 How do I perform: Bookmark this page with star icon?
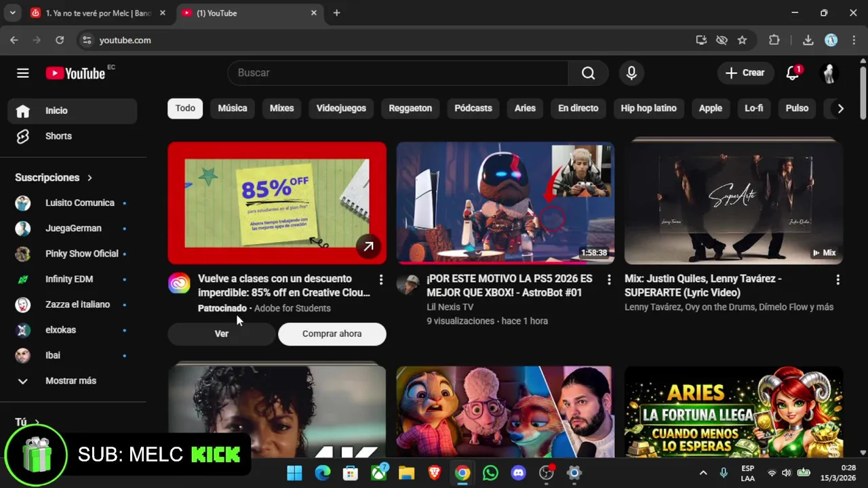(x=742, y=40)
